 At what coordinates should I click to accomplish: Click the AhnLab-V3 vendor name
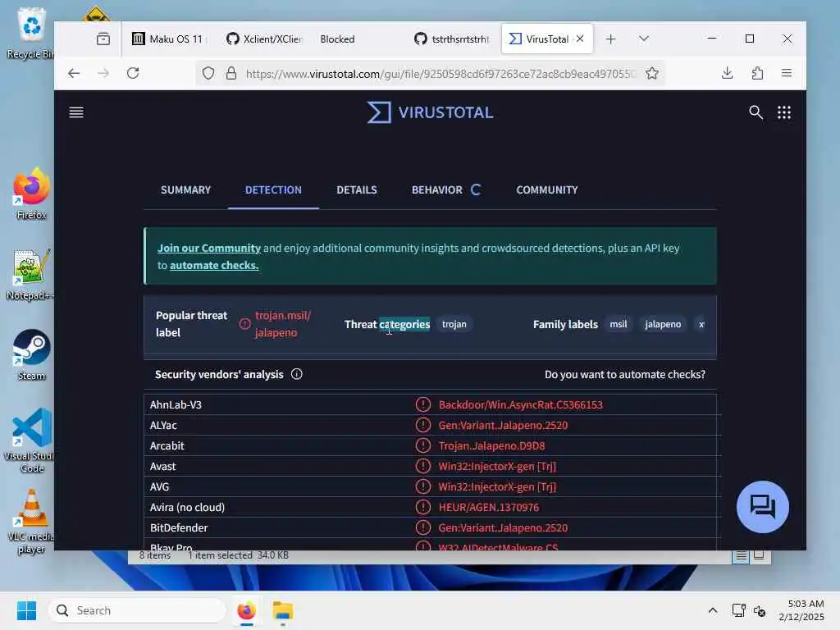pos(176,404)
